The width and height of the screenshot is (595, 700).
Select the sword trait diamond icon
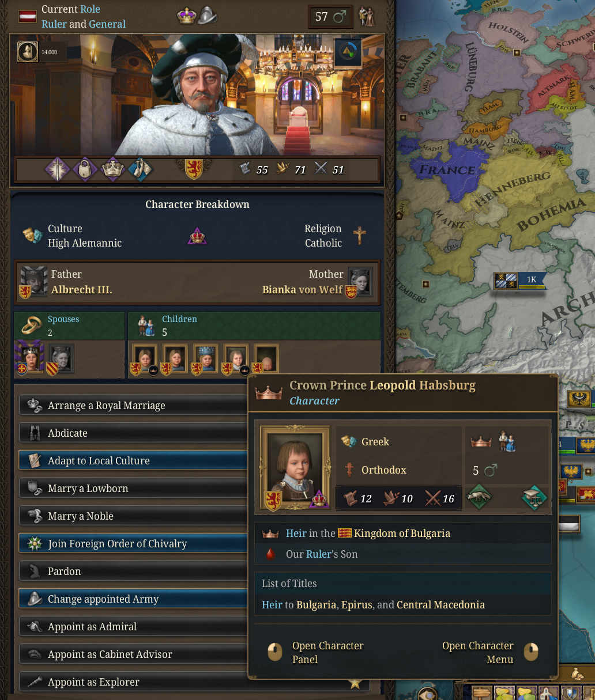click(57, 169)
